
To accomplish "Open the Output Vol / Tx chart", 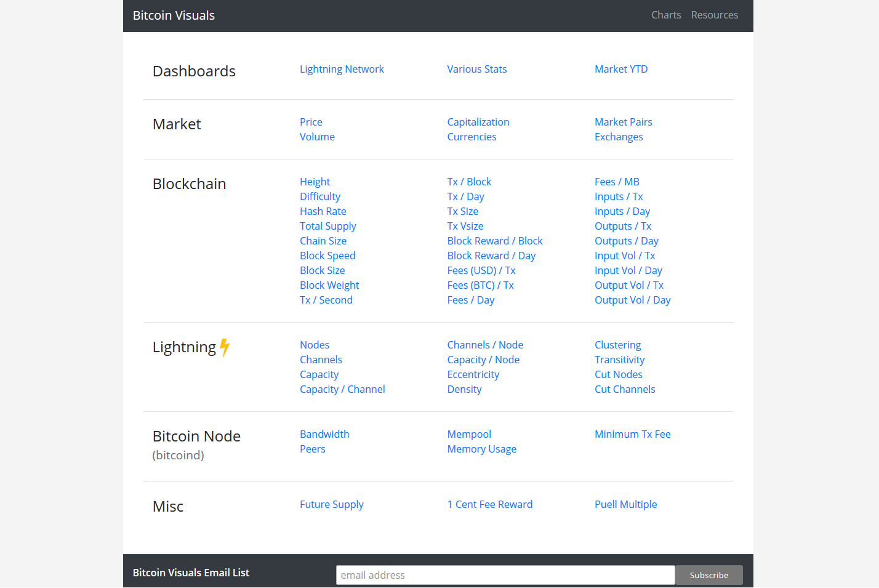I will pyautogui.click(x=629, y=285).
